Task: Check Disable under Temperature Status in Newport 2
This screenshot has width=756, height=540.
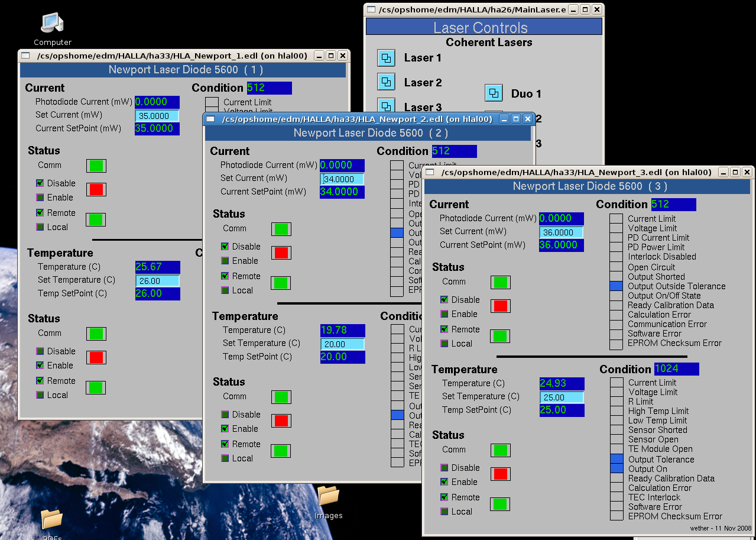Action: 225,415
